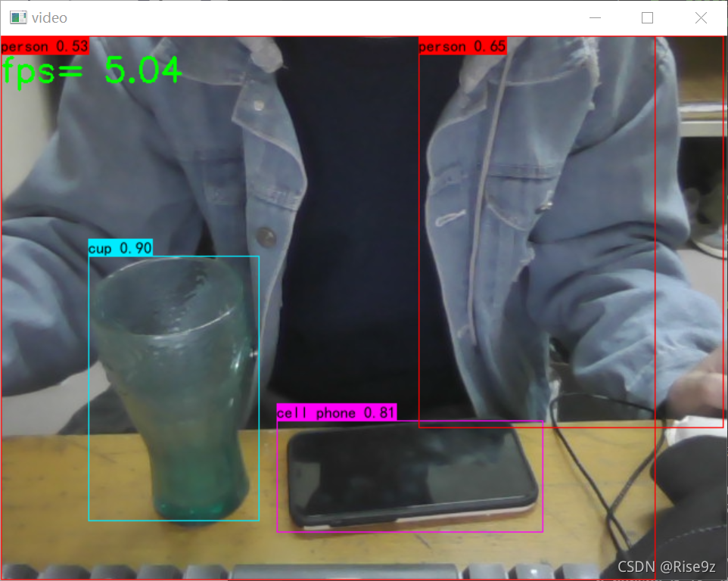Image resolution: width=728 pixels, height=581 pixels.
Task: Click the 'cup 0.90' detection label
Action: 120,248
